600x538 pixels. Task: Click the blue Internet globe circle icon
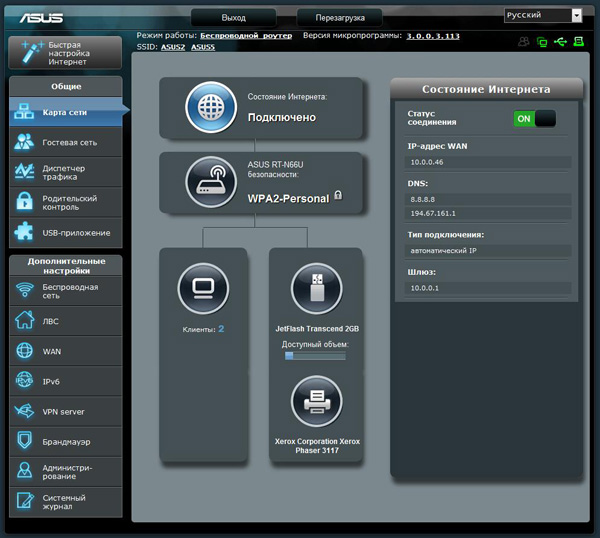pos(211,107)
